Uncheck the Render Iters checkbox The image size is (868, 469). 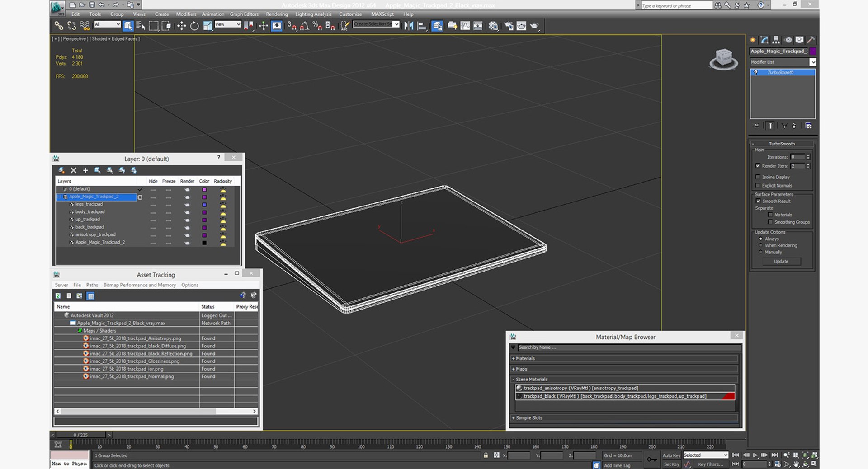(x=758, y=166)
